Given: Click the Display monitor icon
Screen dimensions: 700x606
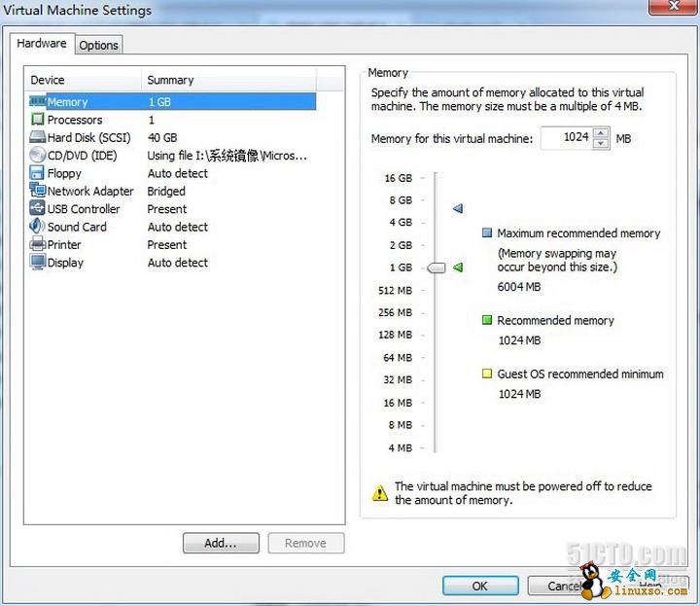Looking at the screenshot, I should [38, 263].
